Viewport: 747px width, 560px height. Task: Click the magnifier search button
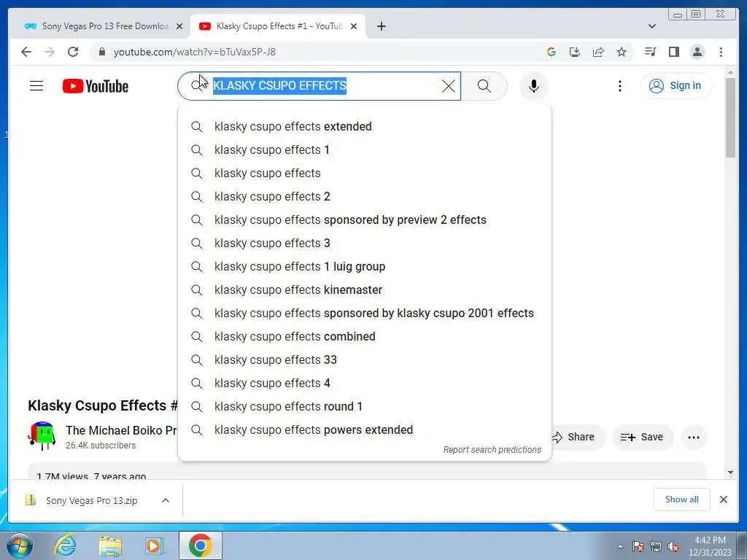pyautogui.click(x=484, y=86)
